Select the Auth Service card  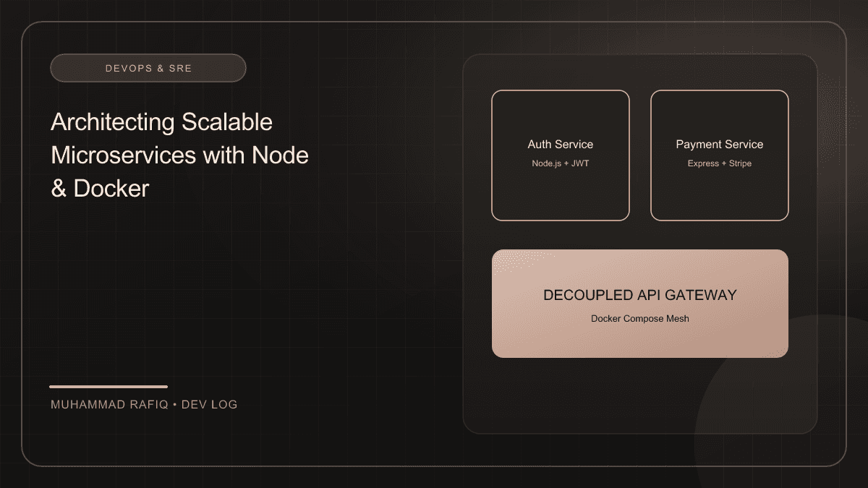pyautogui.click(x=561, y=155)
